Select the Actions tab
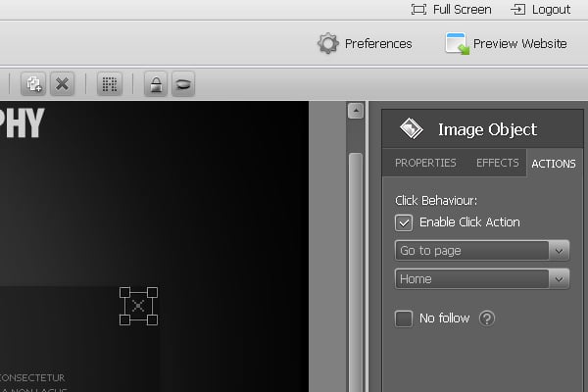Screen dimensions: 588x392 pos(553,164)
